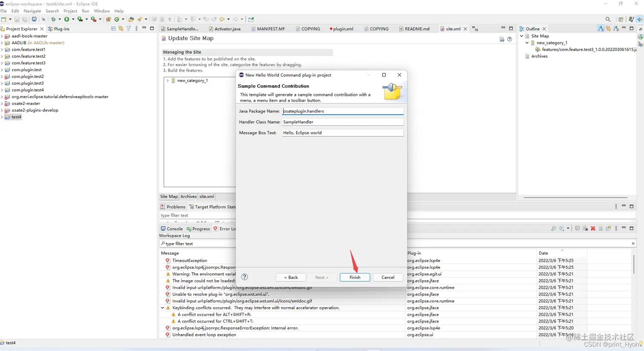Click the Debug bug toolbar icon
Screen dimensions: 644x351
[x=53, y=19]
